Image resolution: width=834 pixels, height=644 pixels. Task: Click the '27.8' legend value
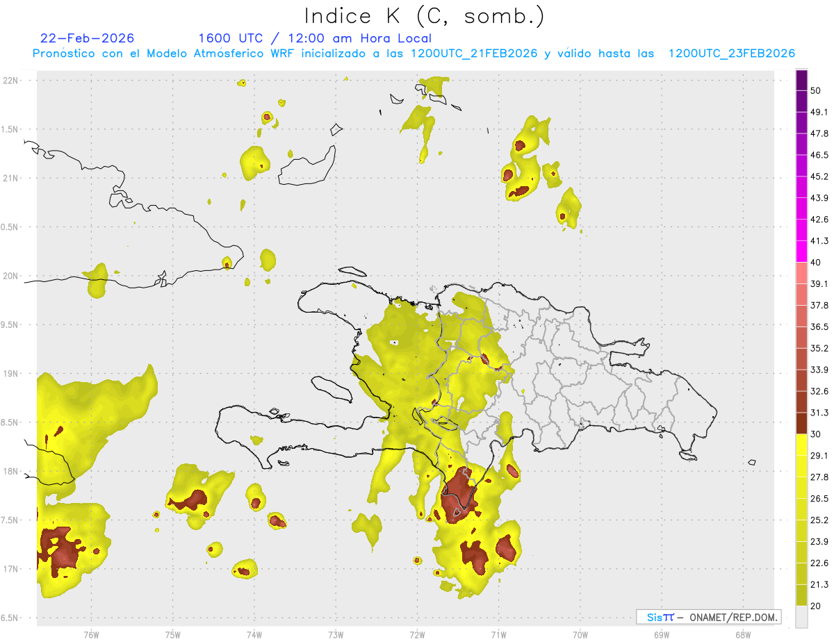[819, 477]
